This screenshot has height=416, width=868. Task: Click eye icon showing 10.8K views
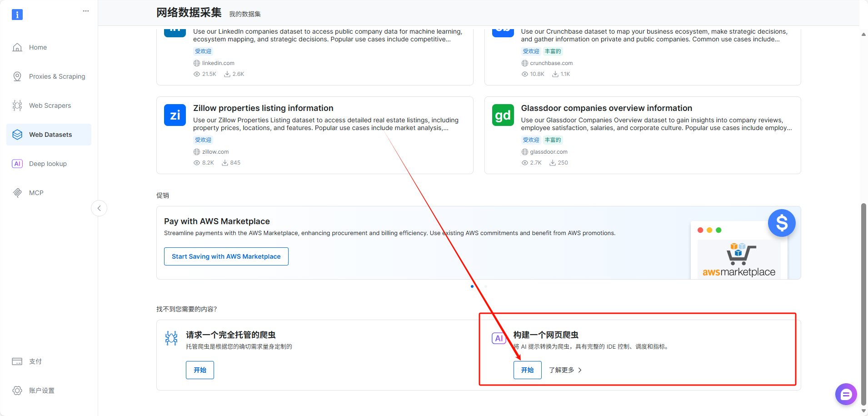(525, 74)
